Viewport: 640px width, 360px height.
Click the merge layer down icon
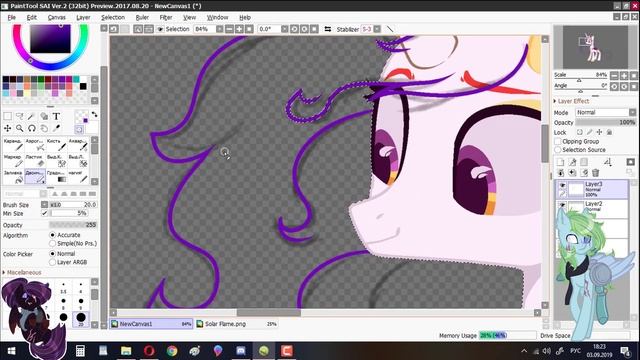(561, 173)
